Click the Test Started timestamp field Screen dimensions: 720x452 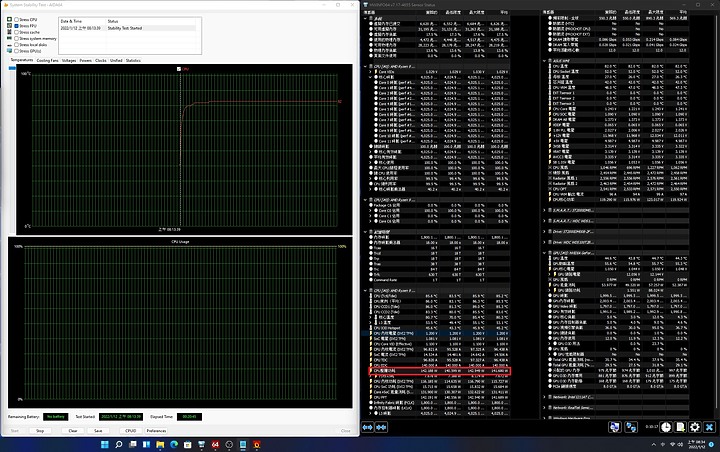tap(121, 417)
